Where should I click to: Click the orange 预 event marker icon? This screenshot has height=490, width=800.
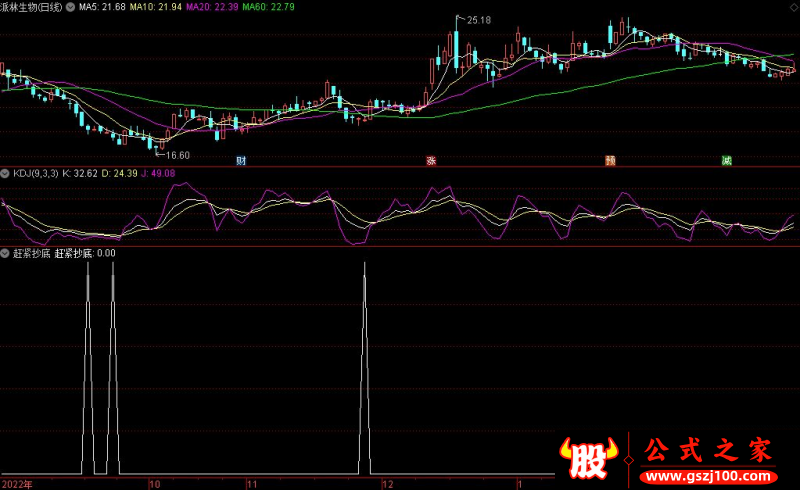coord(609,161)
